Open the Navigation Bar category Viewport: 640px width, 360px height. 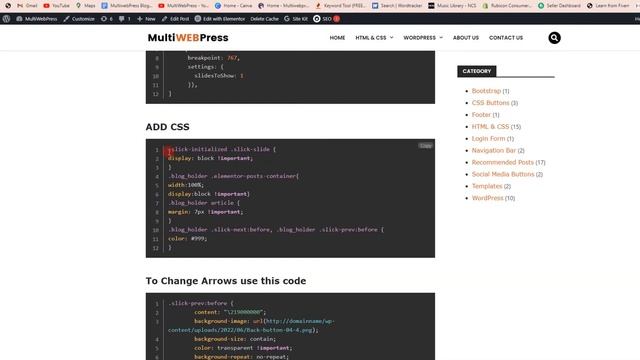click(493, 150)
